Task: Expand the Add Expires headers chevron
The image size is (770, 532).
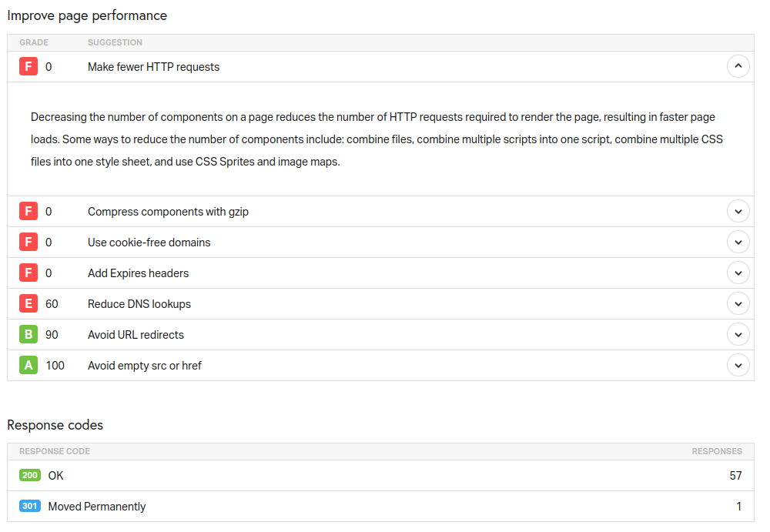Action: (738, 273)
